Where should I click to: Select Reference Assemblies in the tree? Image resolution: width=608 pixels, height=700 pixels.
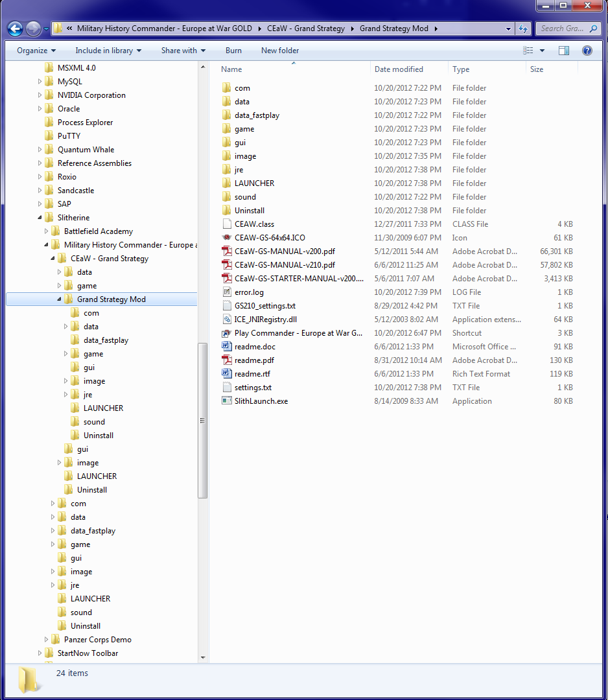[94, 163]
